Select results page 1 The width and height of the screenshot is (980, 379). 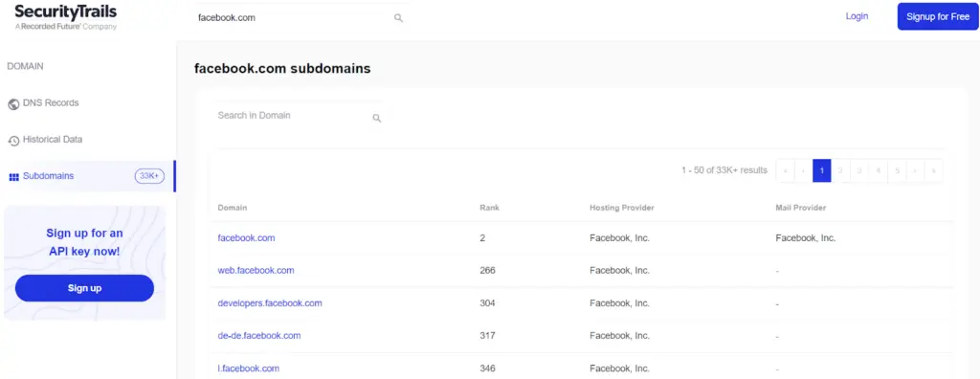pos(822,170)
